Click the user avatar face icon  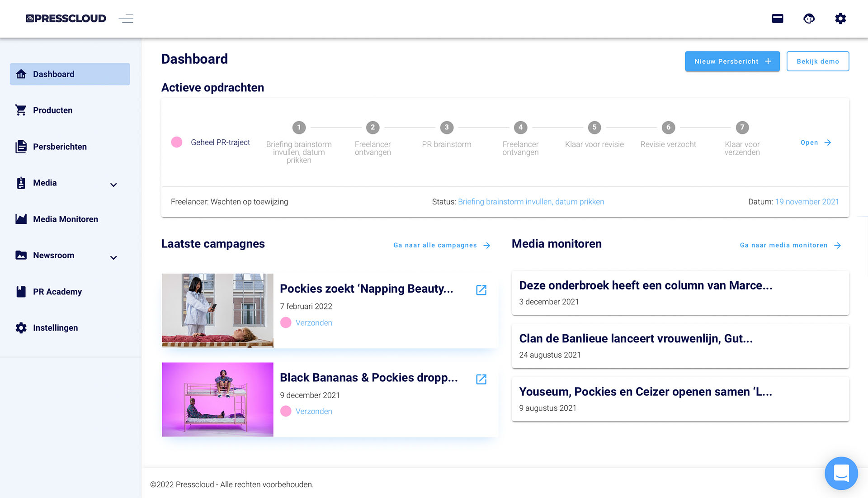[809, 19]
